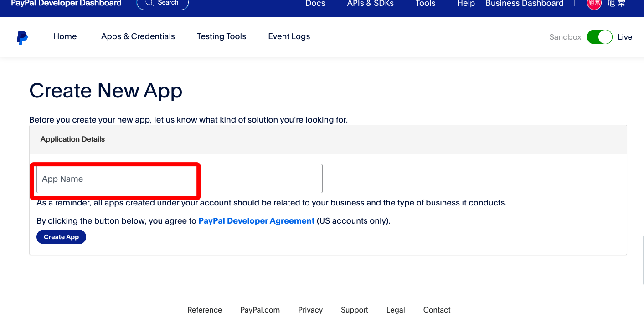644x333 pixels.
Task: Click the Create New App heading
Action: (106, 90)
